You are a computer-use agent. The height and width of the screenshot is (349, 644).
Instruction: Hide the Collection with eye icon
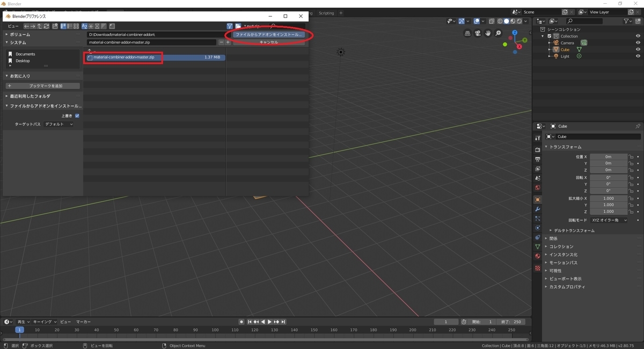pyautogui.click(x=638, y=36)
